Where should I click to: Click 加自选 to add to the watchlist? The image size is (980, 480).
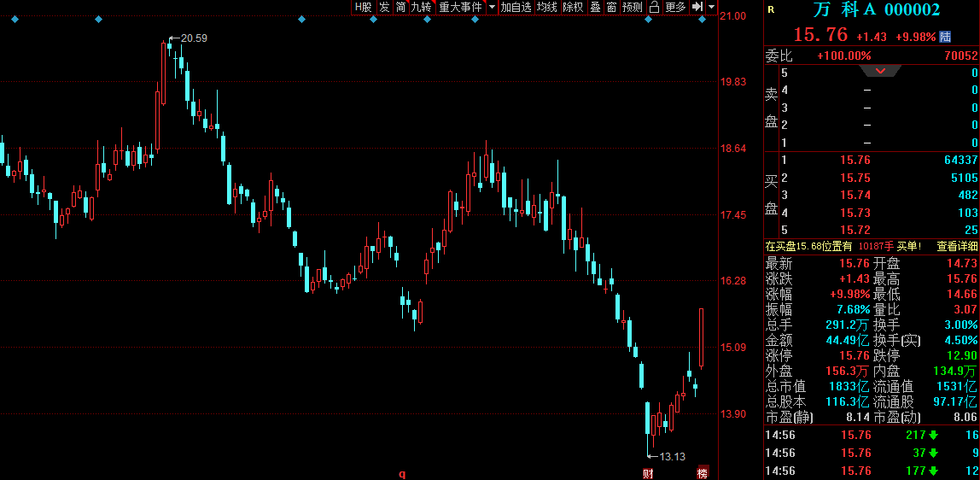pyautogui.click(x=516, y=7)
